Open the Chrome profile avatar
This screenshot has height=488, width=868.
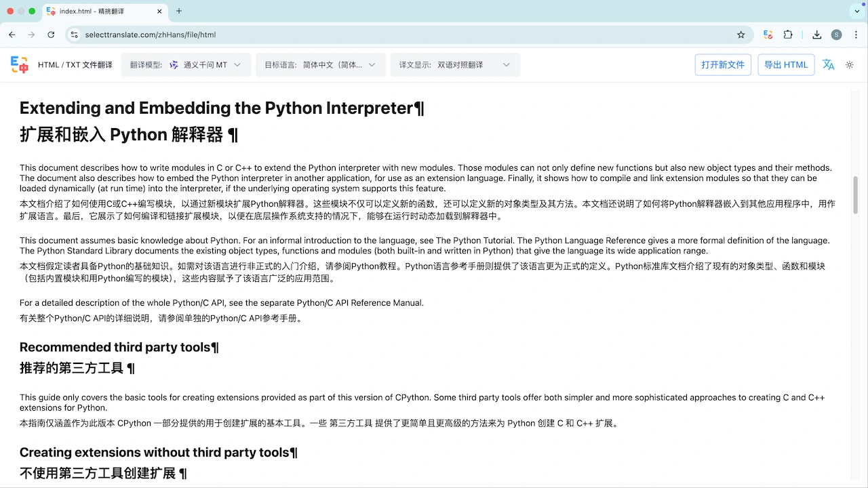(836, 35)
